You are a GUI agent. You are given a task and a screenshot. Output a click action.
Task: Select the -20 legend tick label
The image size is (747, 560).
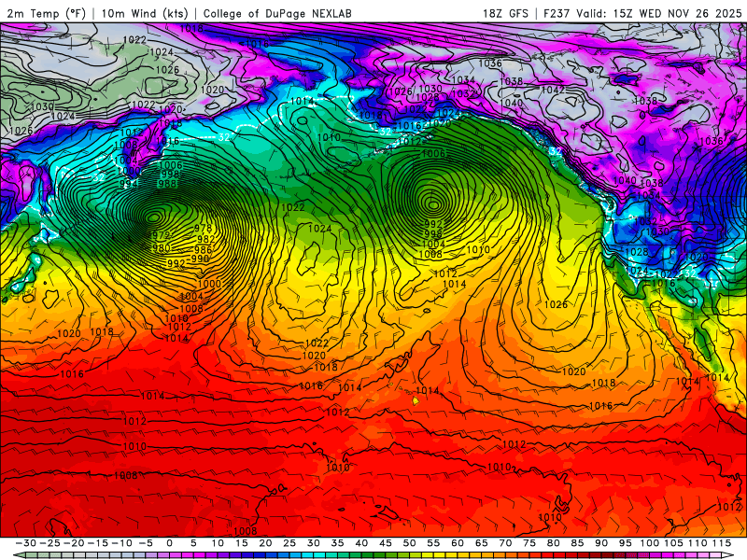[x=74, y=543]
